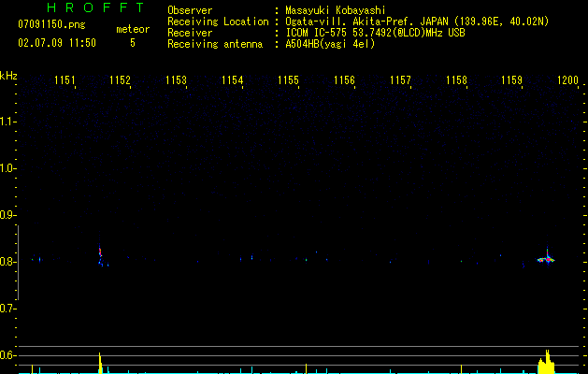Click the 'Receiving antenna' field label
This screenshot has width=588, height=374.
click(215, 44)
